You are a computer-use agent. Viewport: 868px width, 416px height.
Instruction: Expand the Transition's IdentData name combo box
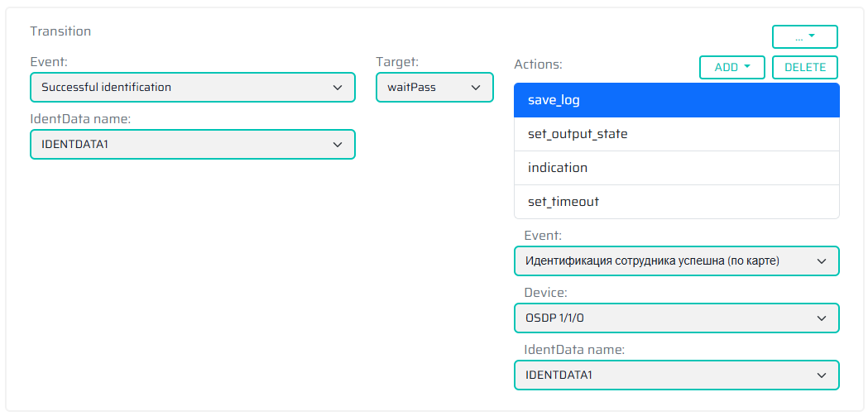point(192,144)
